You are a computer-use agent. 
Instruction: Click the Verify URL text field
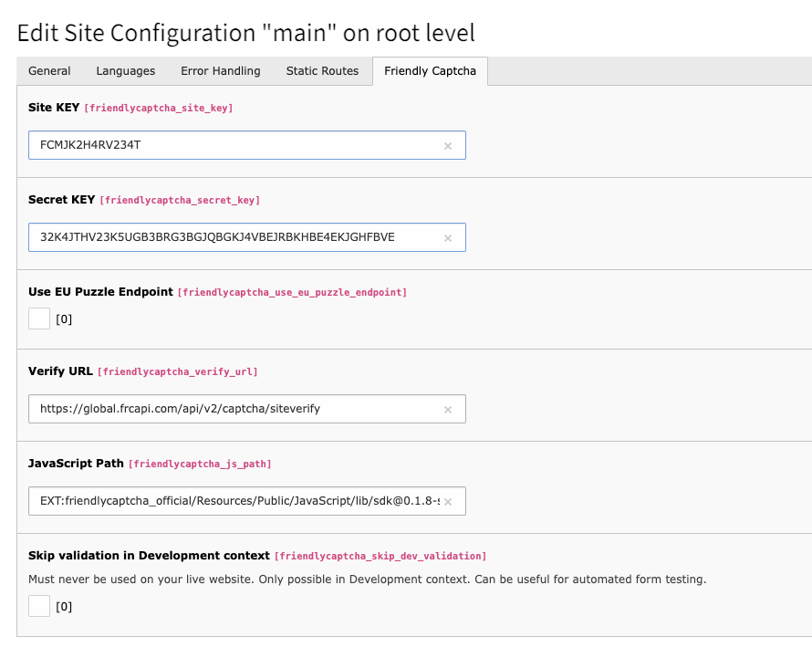pyautogui.click(x=228, y=409)
